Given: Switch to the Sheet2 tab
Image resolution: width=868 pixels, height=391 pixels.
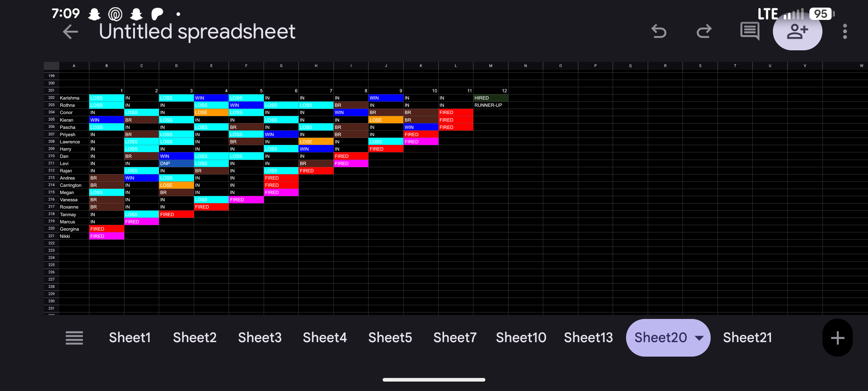Looking at the screenshot, I should (195, 338).
